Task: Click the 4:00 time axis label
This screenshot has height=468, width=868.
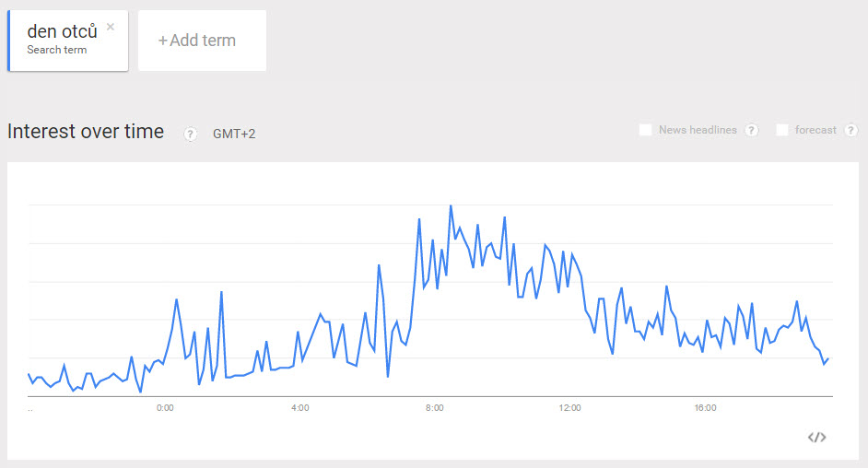Action: [300, 408]
